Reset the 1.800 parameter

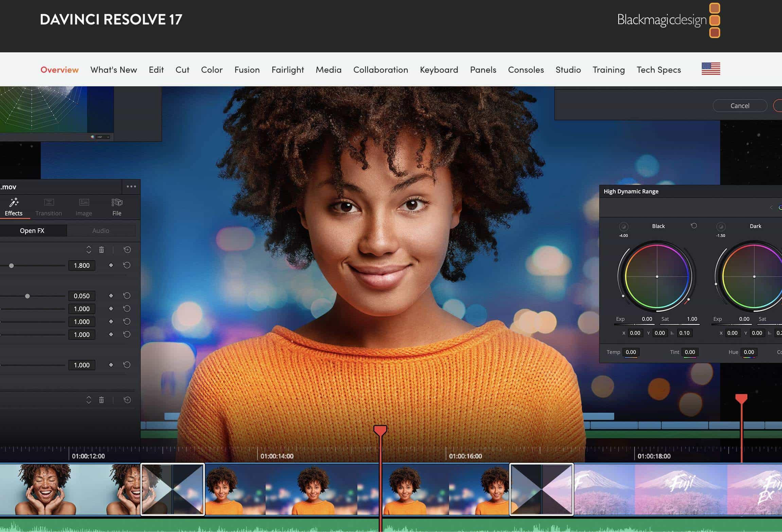127,265
